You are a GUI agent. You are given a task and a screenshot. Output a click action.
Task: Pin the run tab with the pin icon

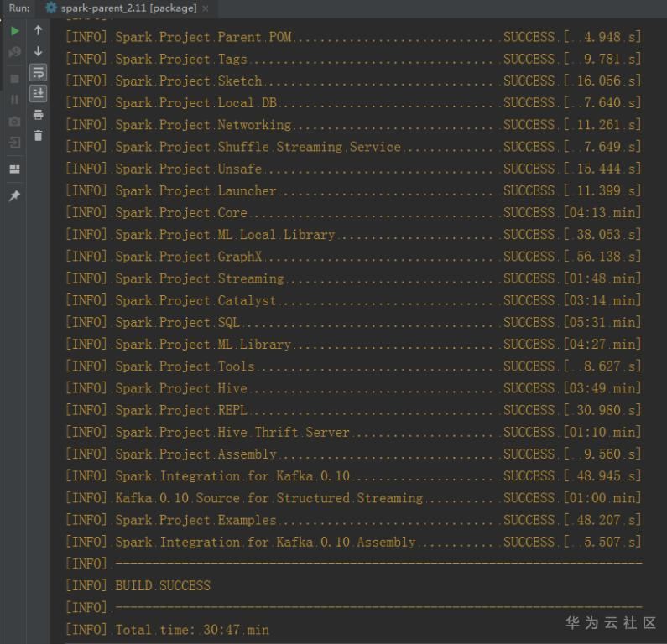(14, 195)
